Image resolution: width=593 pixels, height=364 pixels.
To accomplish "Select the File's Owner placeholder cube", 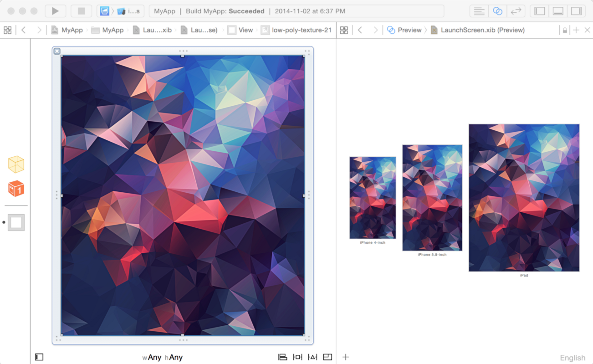I will coord(16,164).
